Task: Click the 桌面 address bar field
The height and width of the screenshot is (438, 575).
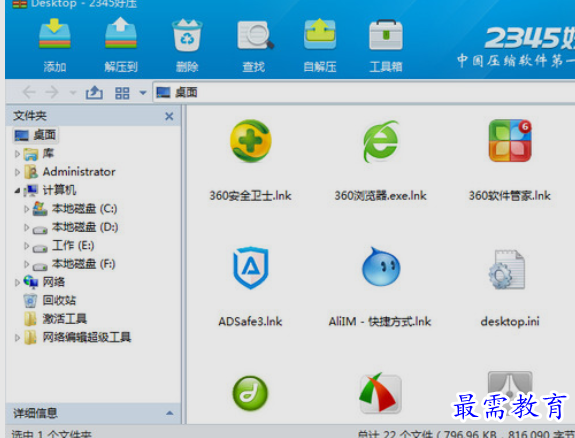Action: pyautogui.click(x=363, y=92)
